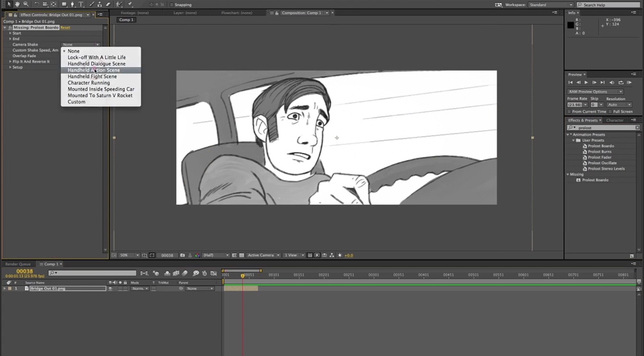The height and width of the screenshot is (356, 644).
Task: Expand the Start property group
Action: [x=10, y=33]
